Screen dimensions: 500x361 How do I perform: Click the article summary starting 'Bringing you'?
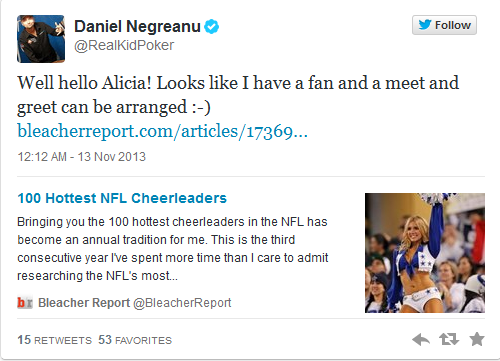[x=173, y=249]
